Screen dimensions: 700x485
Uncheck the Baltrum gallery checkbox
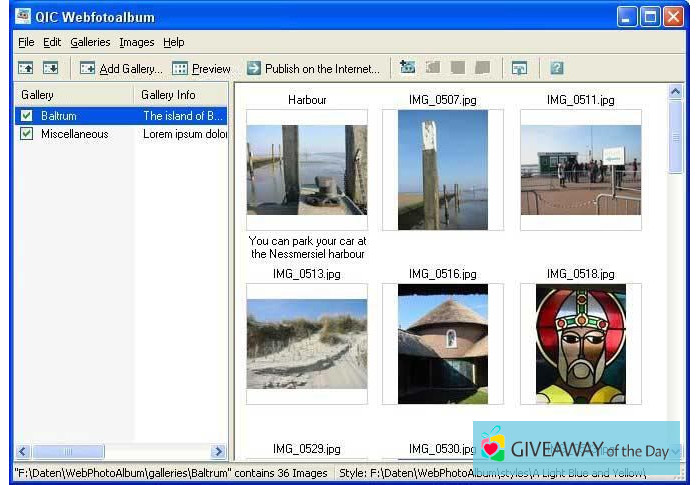tap(26, 116)
